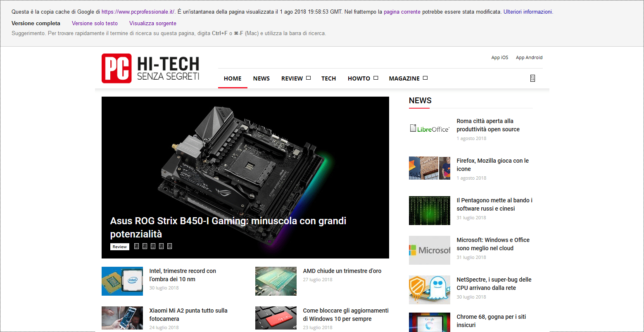Click the NetSpectre ghost image thumbnail

(x=429, y=290)
